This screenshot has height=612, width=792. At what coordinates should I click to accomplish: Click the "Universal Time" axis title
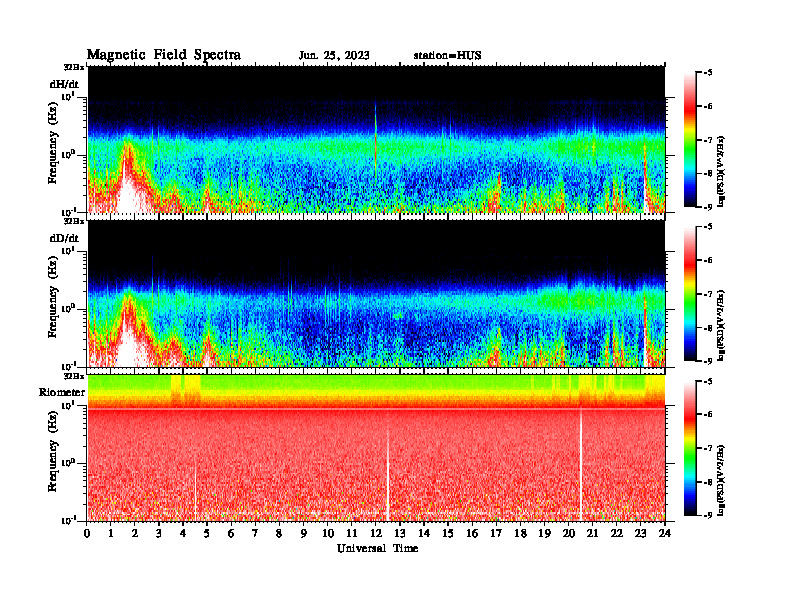pyautogui.click(x=377, y=548)
